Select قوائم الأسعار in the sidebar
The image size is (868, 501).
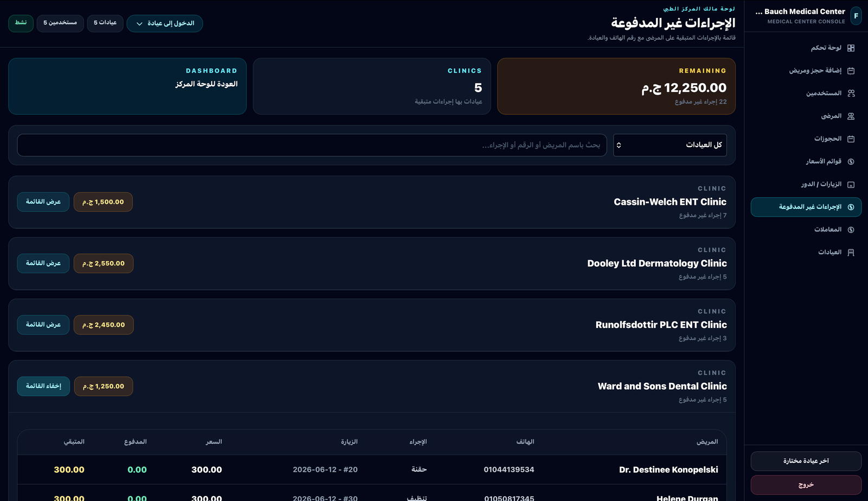[806, 162]
